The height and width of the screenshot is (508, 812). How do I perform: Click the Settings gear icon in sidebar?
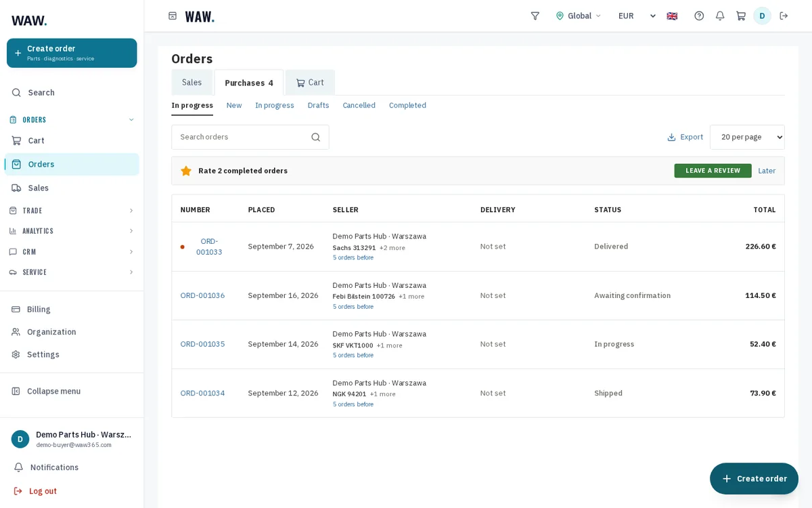click(16, 354)
